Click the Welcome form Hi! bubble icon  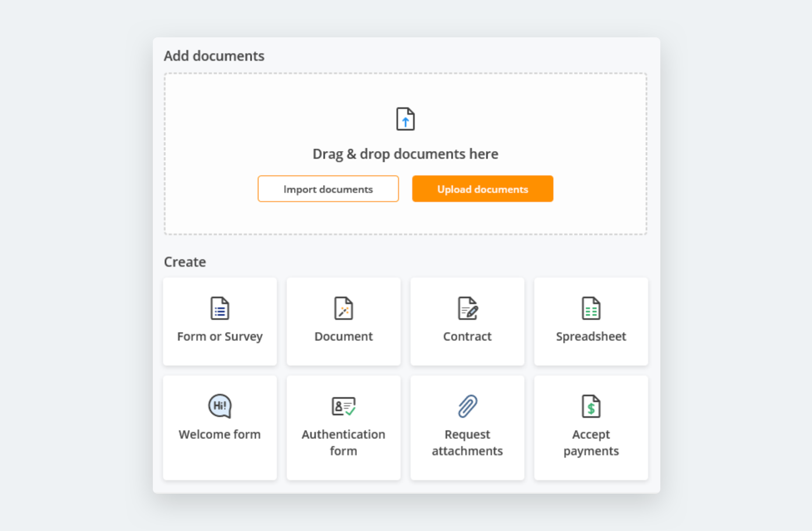tap(220, 406)
